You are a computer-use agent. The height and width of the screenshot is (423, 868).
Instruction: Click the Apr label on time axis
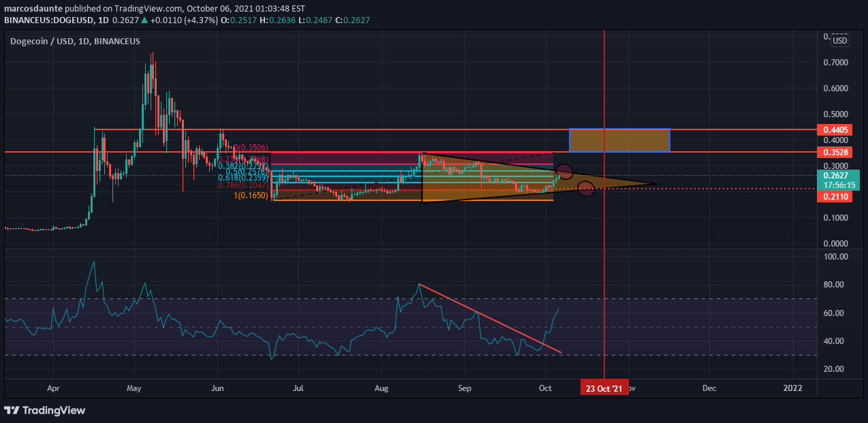(54, 388)
